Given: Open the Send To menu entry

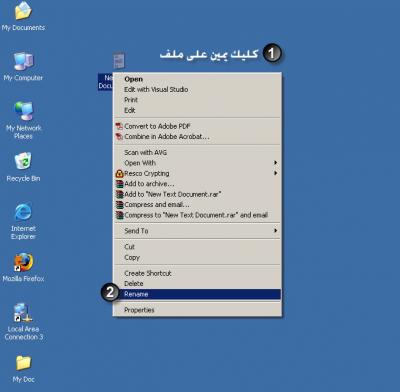Looking at the screenshot, I should [197, 231].
